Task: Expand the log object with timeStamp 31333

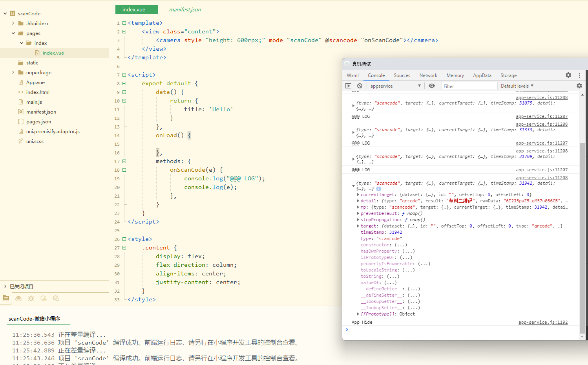Action: 353,132
